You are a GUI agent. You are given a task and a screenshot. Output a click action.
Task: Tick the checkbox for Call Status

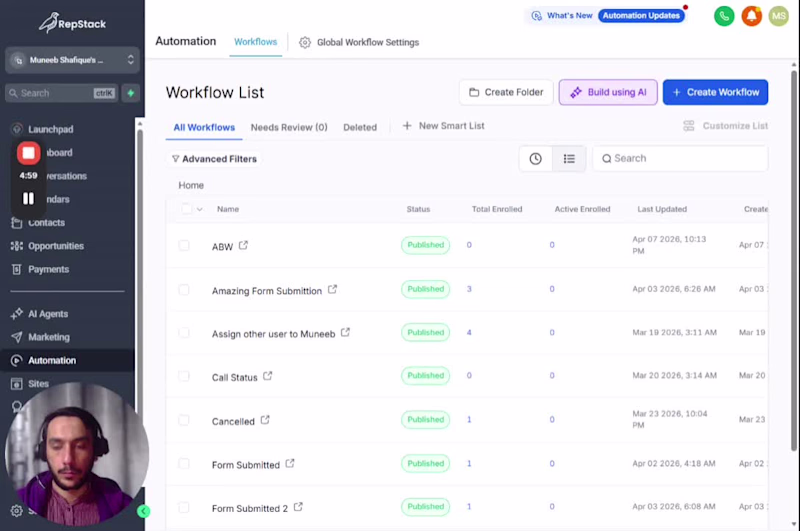[184, 376]
